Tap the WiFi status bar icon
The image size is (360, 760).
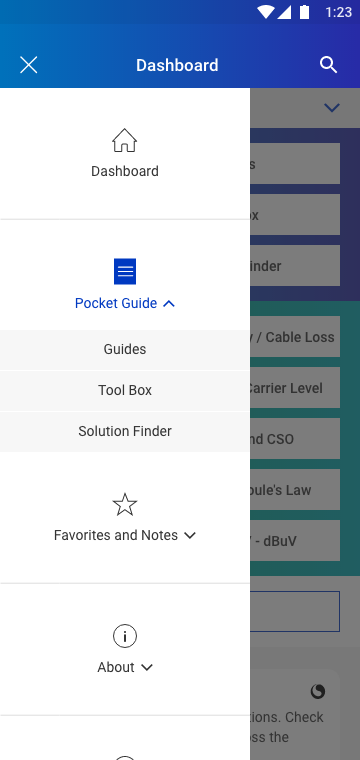[265, 12]
